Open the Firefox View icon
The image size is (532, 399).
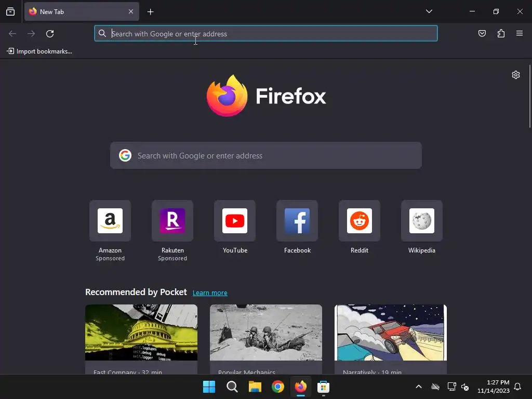tap(10, 11)
